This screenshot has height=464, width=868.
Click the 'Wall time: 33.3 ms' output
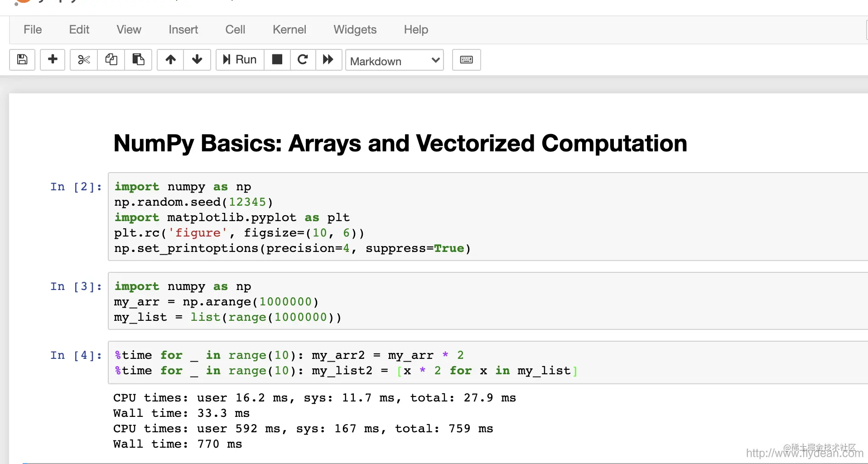[181, 413]
